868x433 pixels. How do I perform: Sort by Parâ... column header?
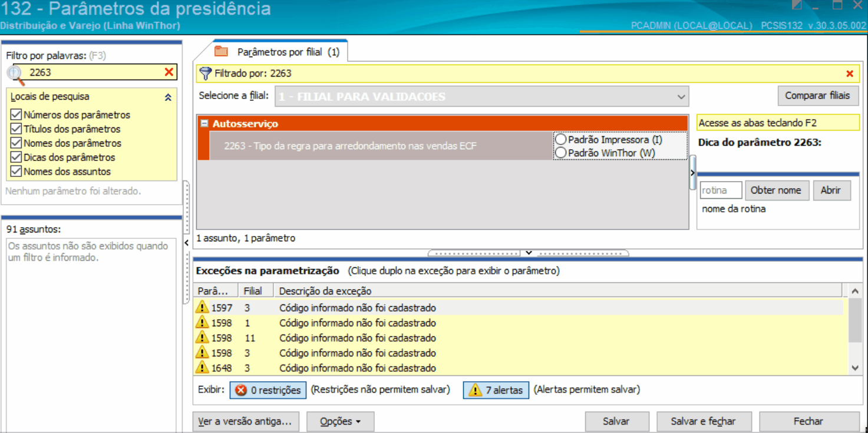click(216, 291)
